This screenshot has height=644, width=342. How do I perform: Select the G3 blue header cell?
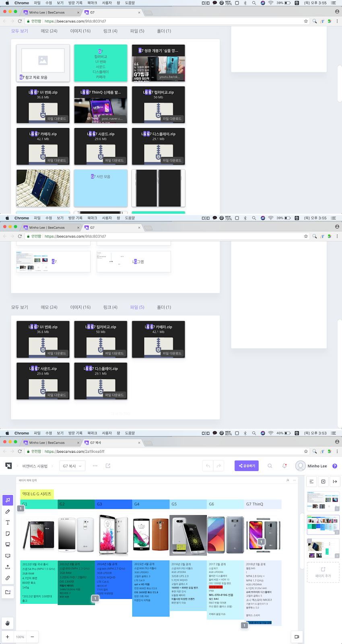click(114, 504)
